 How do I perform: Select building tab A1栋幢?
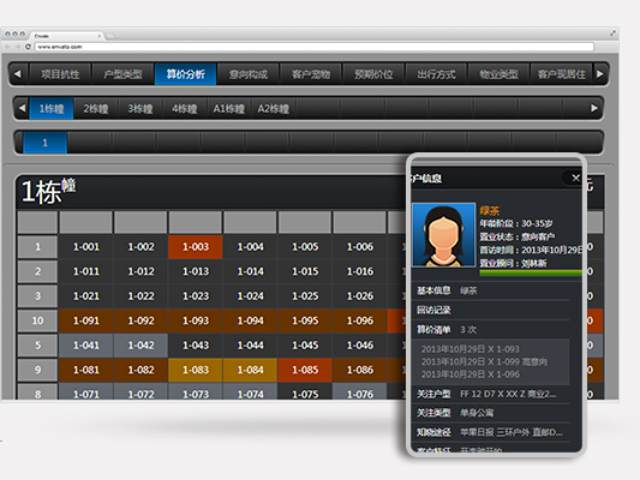point(229,108)
